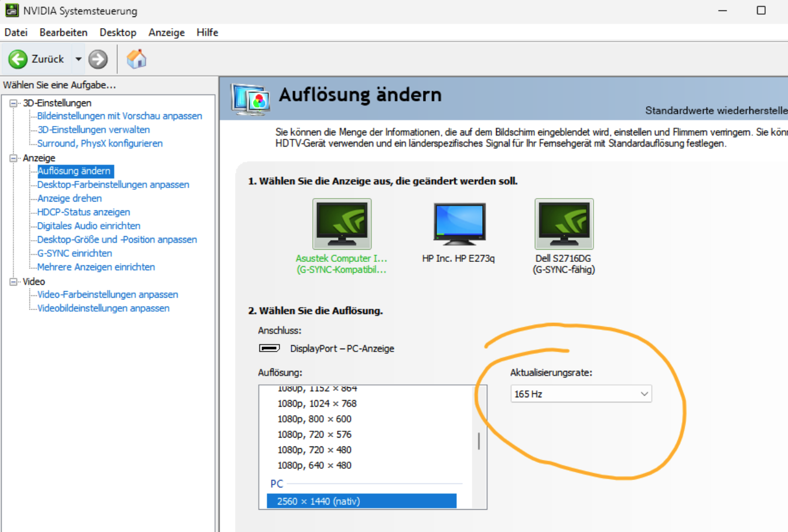The width and height of the screenshot is (788, 532).
Task: Select Auflösung ändern in the task tree
Action: (74, 170)
